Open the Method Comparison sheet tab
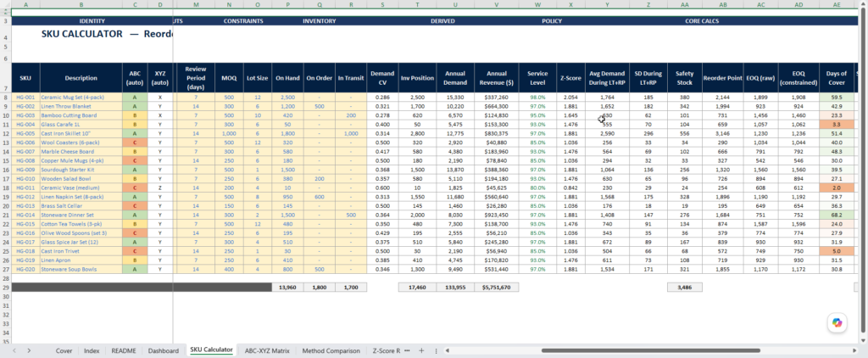868x358 pixels. click(331, 351)
